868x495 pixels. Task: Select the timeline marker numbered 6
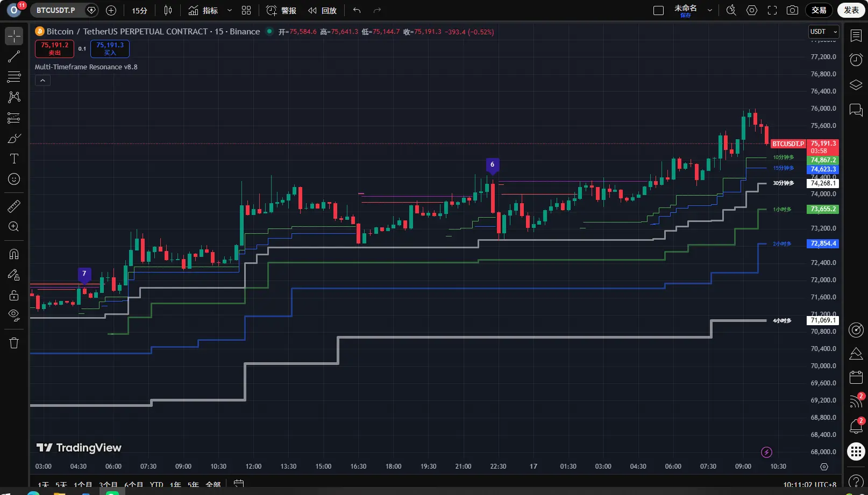pos(492,165)
